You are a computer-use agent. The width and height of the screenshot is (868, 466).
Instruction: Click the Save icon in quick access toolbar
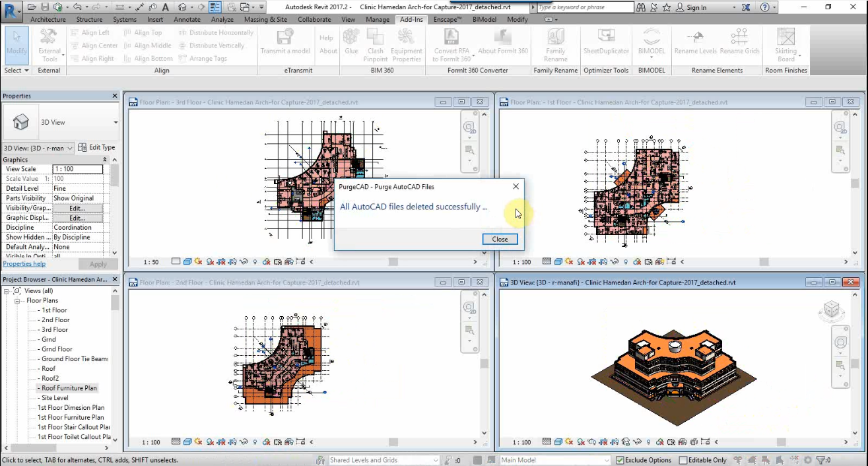pos(45,7)
